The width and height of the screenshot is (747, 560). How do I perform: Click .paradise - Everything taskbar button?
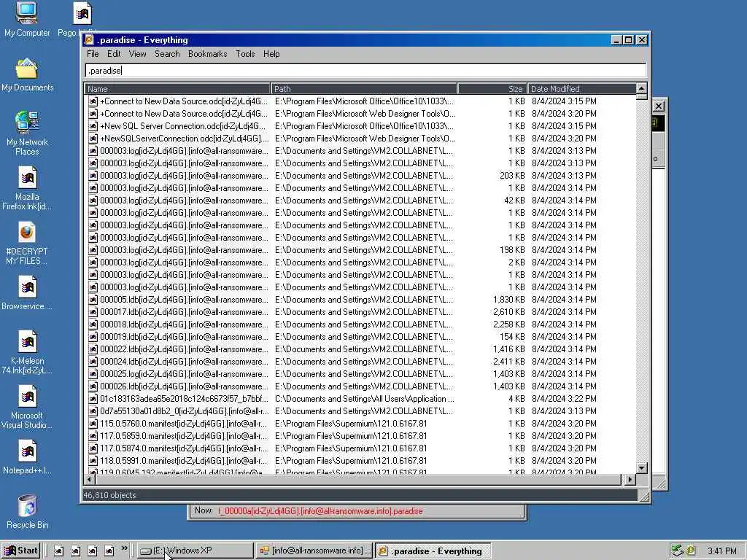[433, 551]
